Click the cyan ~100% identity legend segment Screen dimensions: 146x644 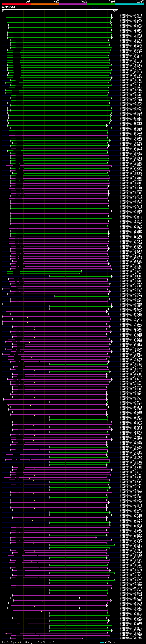(x=130, y=4)
